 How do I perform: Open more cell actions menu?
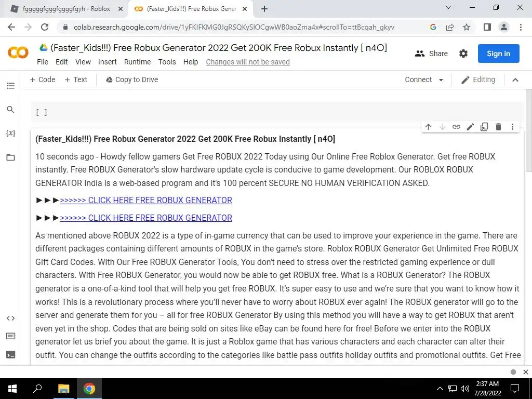click(x=512, y=127)
